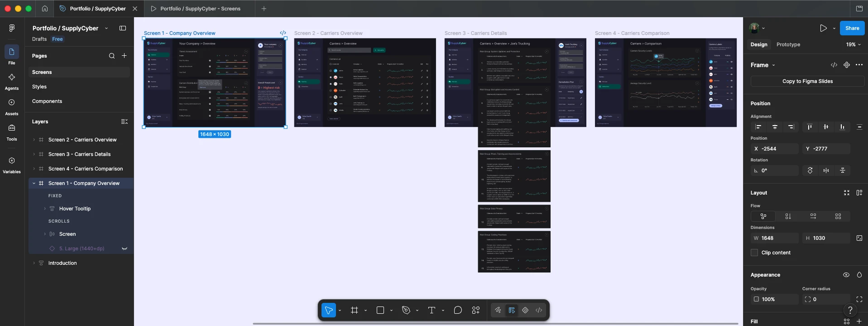Click the Drafts link

pos(39,39)
